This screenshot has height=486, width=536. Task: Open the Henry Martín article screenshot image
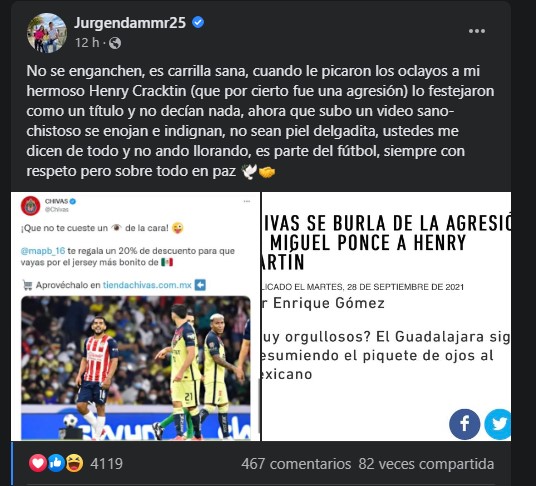click(386, 316)
